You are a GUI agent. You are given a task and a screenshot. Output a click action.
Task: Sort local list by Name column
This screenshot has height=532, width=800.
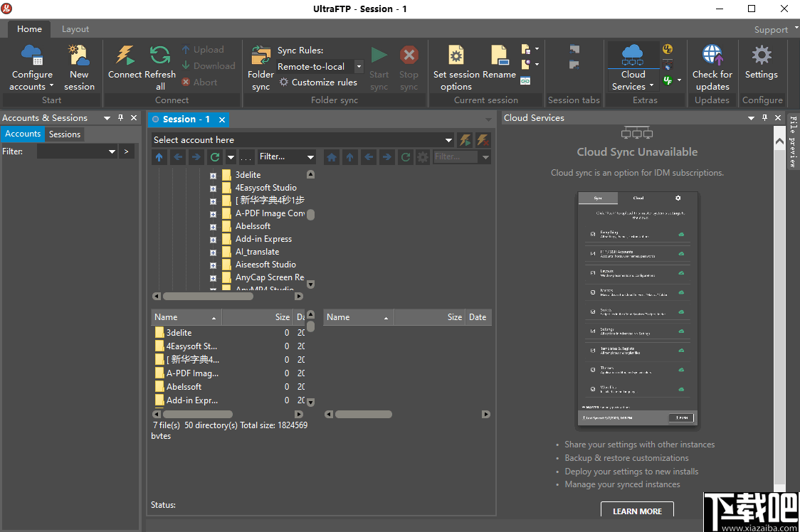[x=186, y=317]
